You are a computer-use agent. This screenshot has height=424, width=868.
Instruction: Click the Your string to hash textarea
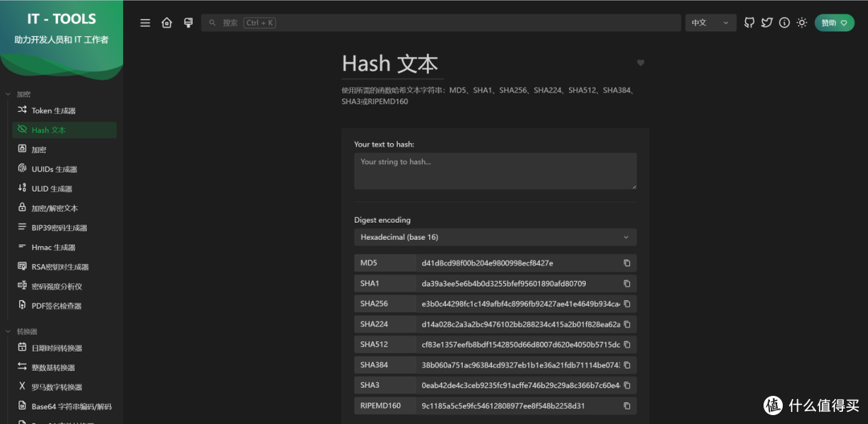coord(495,171)
